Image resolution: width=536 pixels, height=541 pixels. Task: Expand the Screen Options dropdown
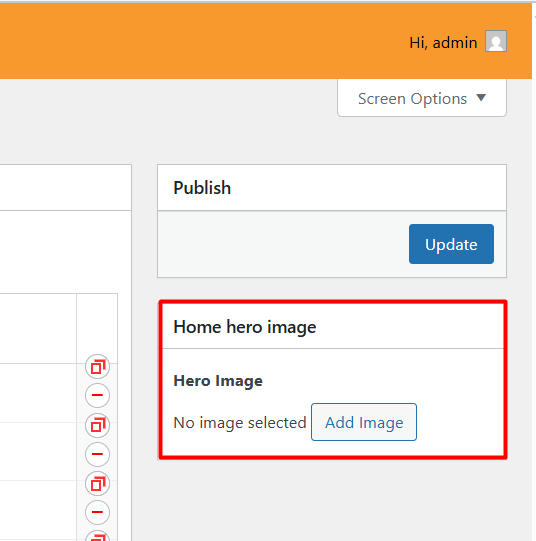[422, 98]
